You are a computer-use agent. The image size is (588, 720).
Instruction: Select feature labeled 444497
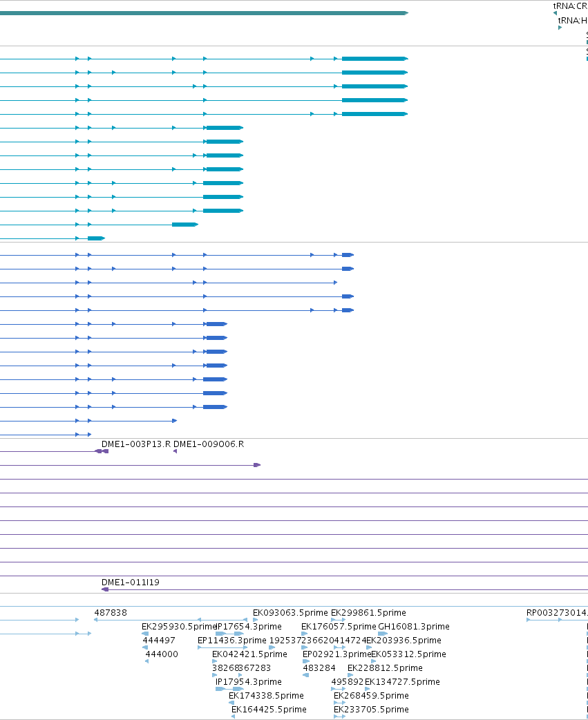(159, 640)
